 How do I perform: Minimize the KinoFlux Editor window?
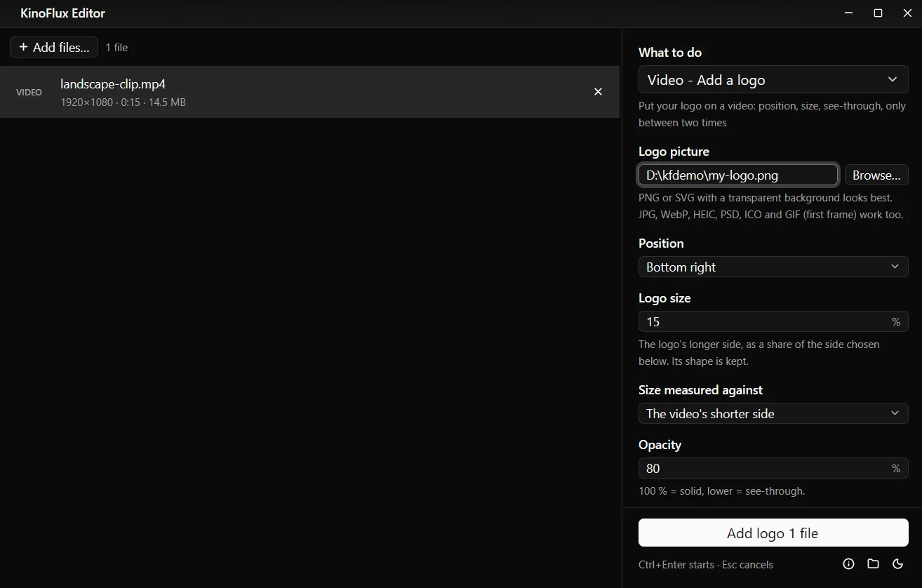tap(849, 13)
